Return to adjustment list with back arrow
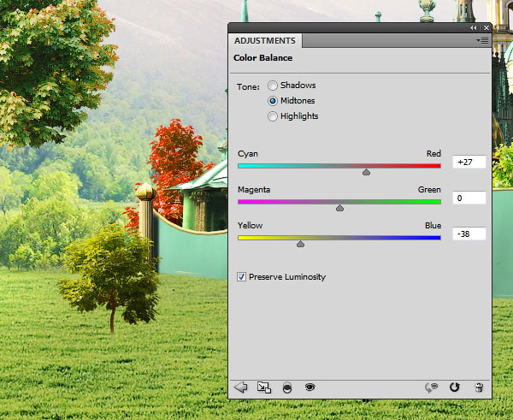Viewport: 513px width, 420px height. pyautogui.click(x=241, y=387)
